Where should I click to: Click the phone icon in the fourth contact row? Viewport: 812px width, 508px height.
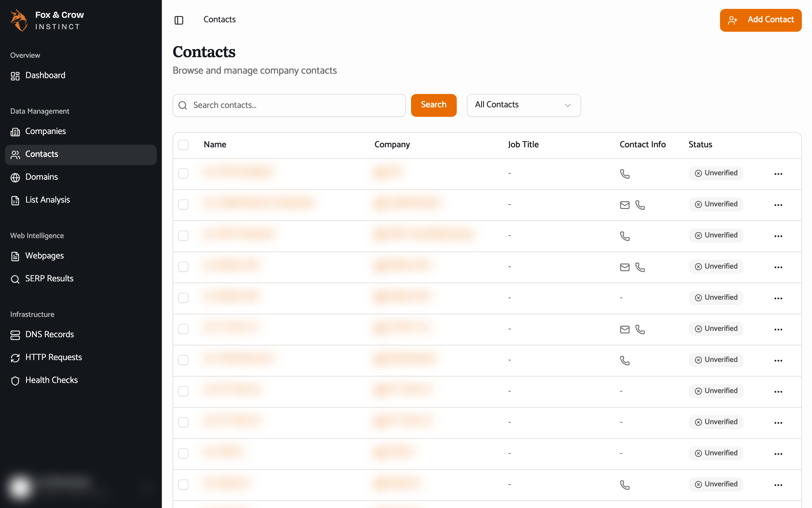click(x=640, y=267)
